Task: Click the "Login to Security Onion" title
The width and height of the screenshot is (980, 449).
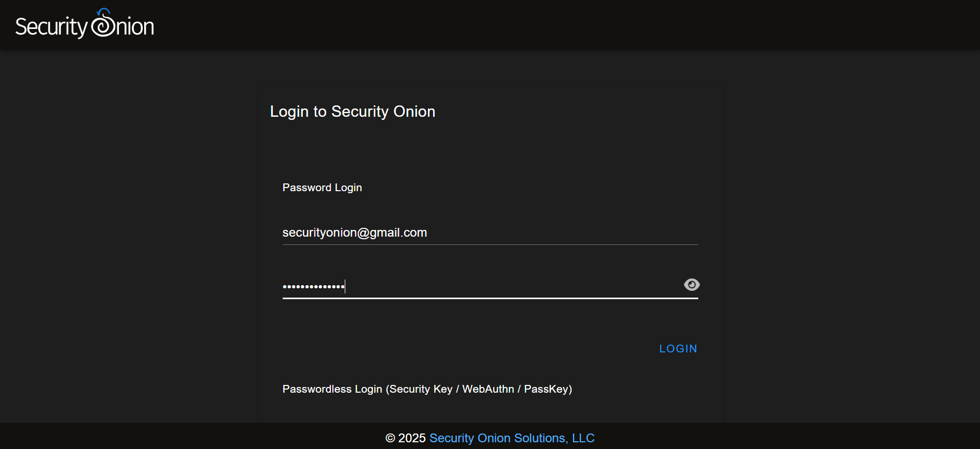Action: pos(353,112)
